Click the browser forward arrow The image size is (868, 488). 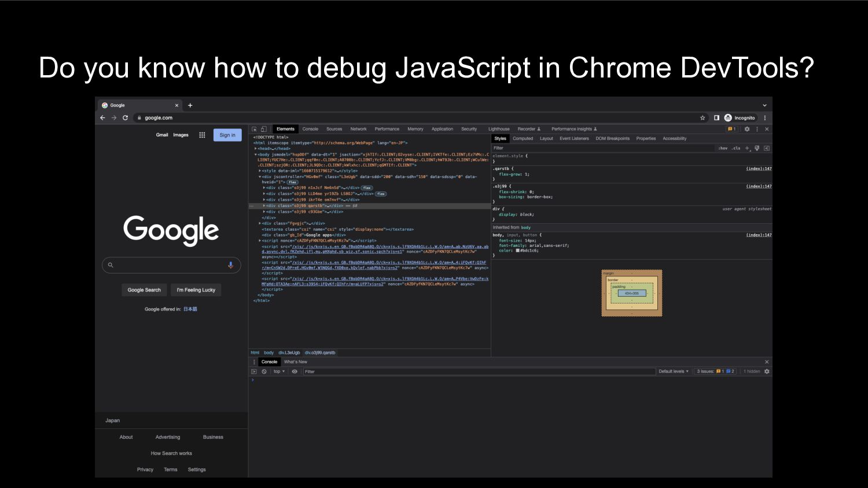(x=114, y=117)
